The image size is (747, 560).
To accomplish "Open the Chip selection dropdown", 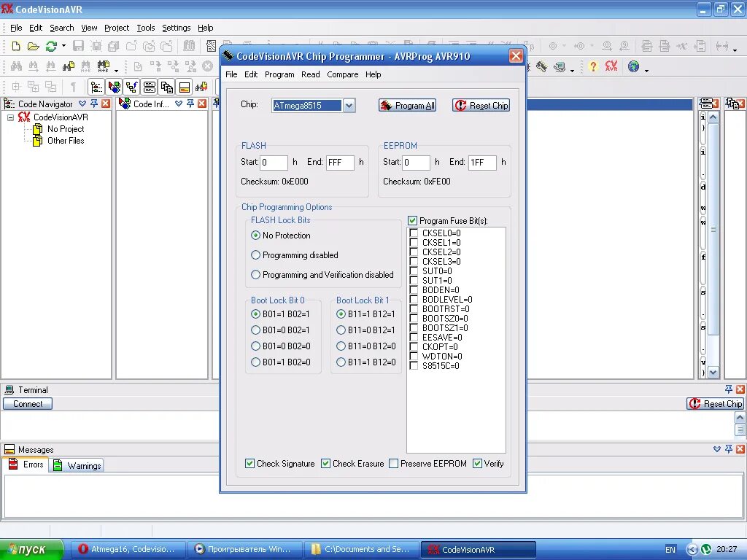I will [x=349, y=106].
